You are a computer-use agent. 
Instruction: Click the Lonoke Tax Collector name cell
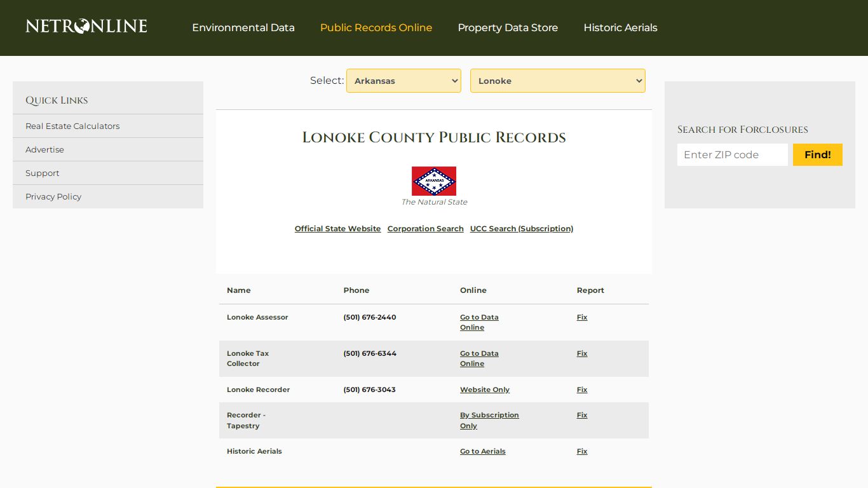pyautogui.click(x=248, y=358)
